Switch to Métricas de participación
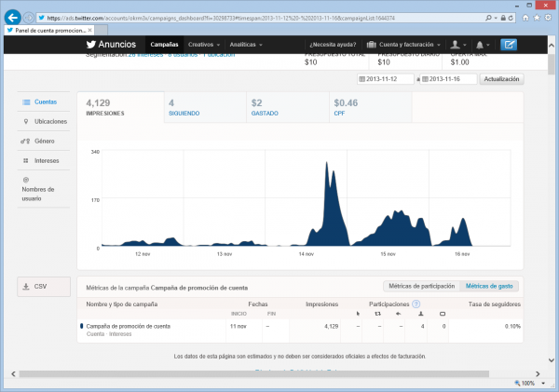The width and height of the screenshot is (559, 392). point(422,286)
